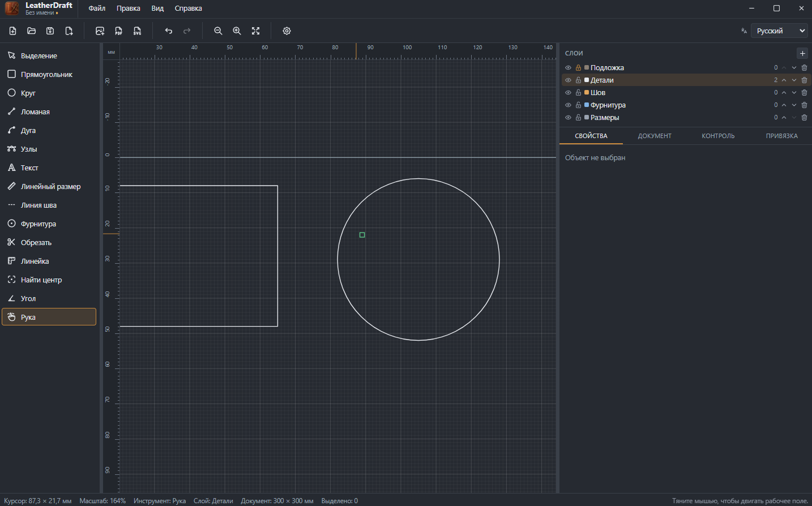Screen dimensions: 812x506
Task: Click the export file arrow icon
Action: (69, 31)
